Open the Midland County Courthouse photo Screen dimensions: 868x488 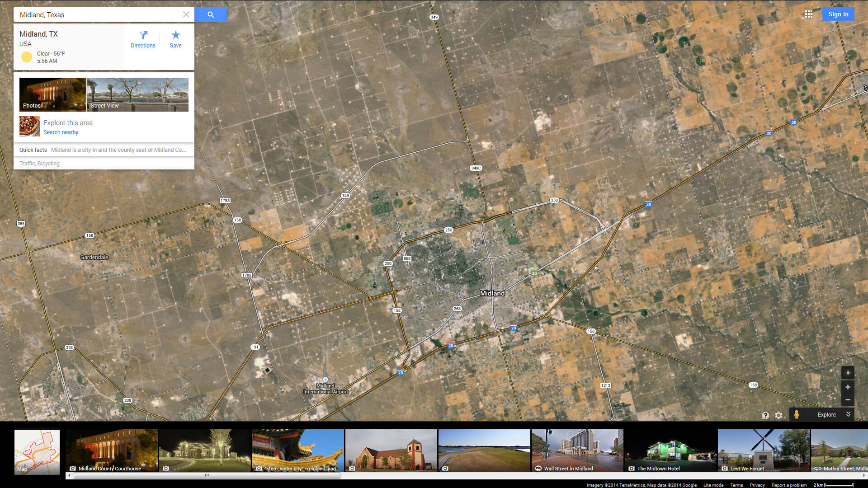(x=112, y=450)
